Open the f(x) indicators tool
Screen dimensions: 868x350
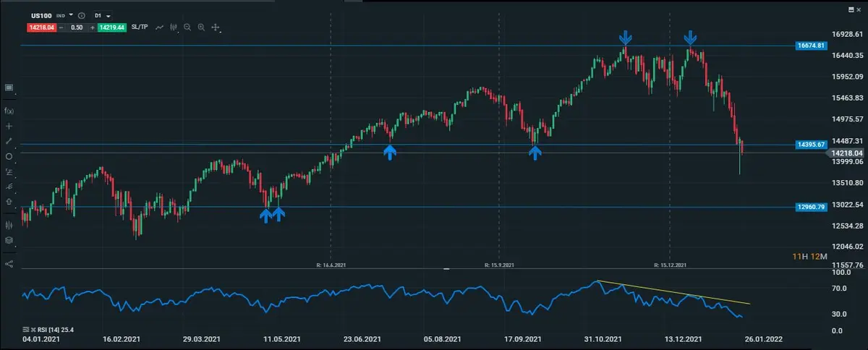click(x=9, y=111)
